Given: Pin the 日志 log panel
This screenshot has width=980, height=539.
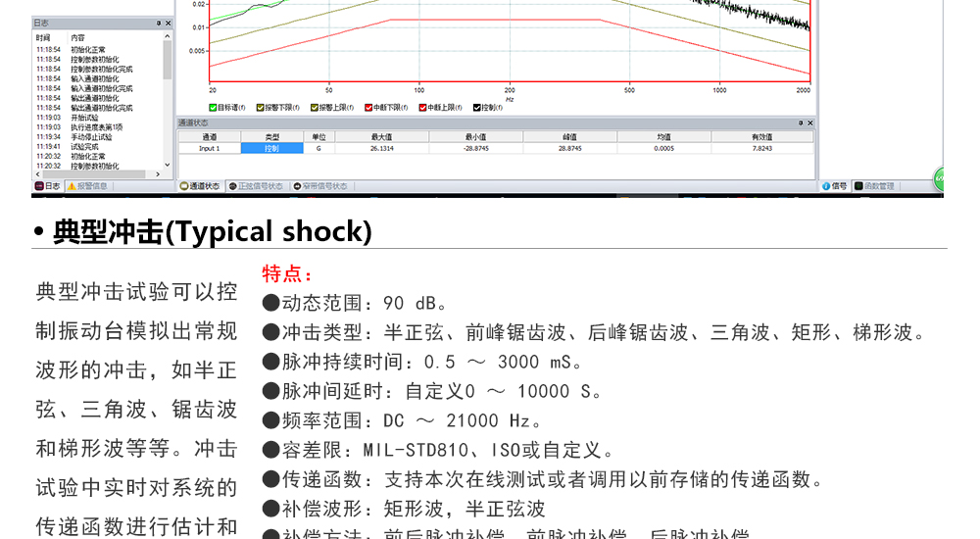Looking at the screenshot, I should 159,22.
